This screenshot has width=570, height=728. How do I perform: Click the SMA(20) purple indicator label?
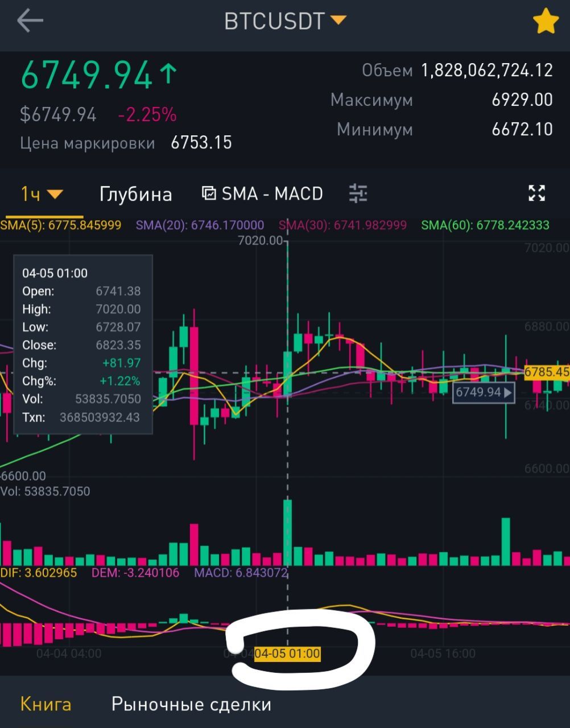tap(200, 225)
